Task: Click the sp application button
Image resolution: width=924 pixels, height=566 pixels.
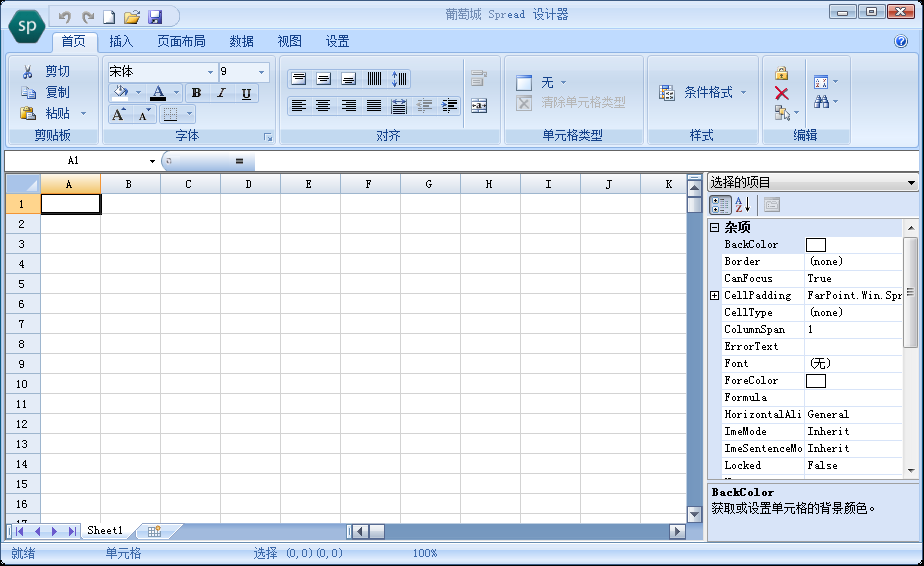Action: click(x=27, y=27)
